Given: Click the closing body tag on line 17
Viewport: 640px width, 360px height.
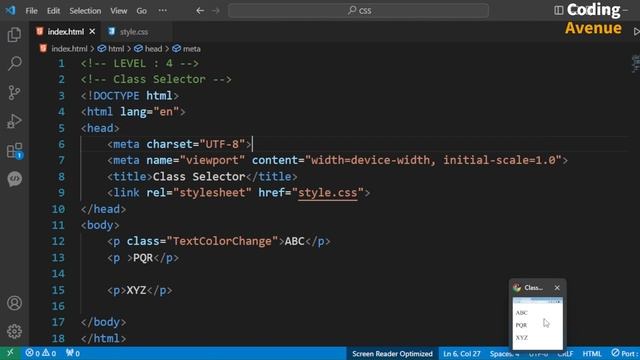Looking at the screenshot, I should click(x=103, y=322).
